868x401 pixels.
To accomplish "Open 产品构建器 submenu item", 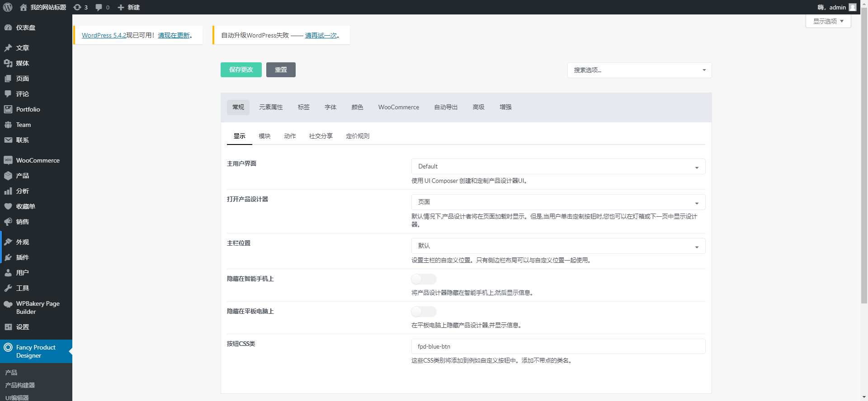I will click(20, 386).
